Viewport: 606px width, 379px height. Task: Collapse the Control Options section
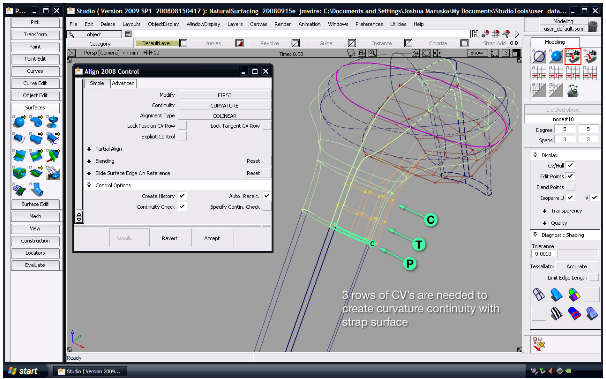tap(89, 185)
